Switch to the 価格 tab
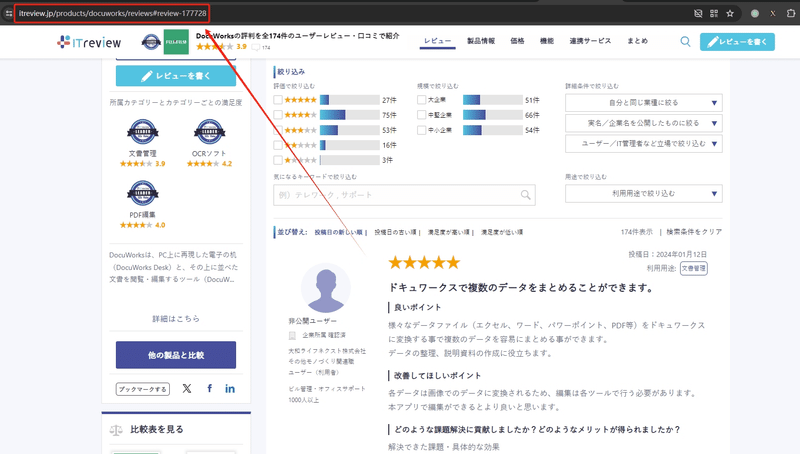Viewport: 800px width, 454px height. click(517, 41)
